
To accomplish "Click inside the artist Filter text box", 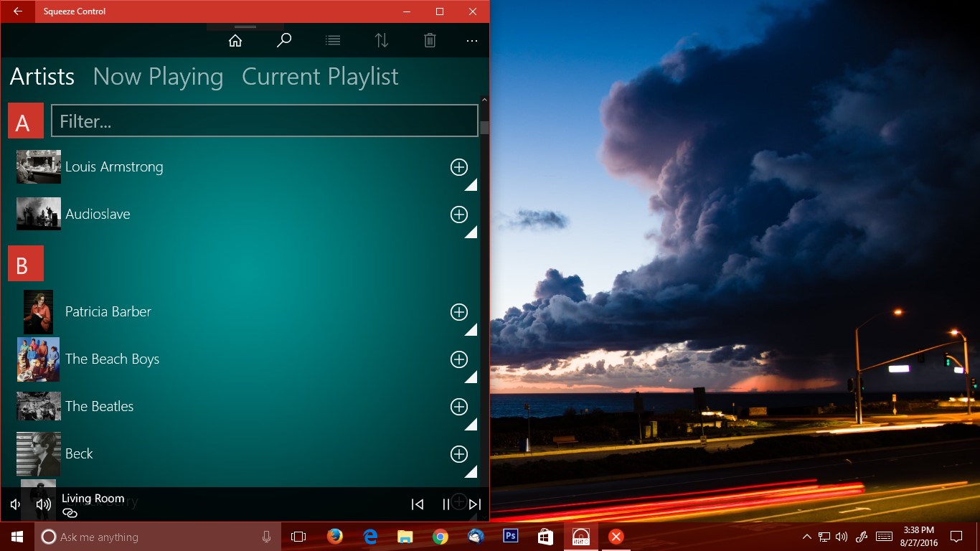I will [x=265, y=121].
